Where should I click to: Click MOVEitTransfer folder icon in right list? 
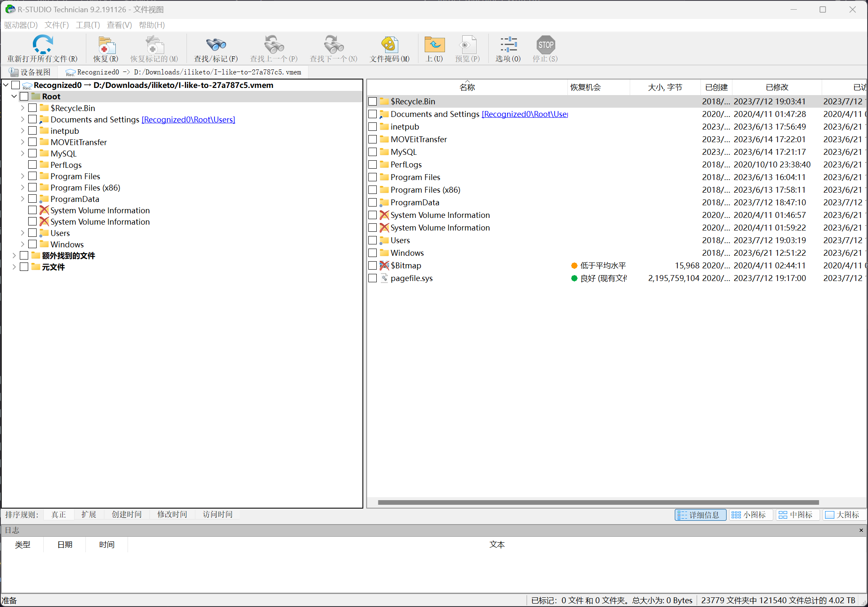[384, 139]
